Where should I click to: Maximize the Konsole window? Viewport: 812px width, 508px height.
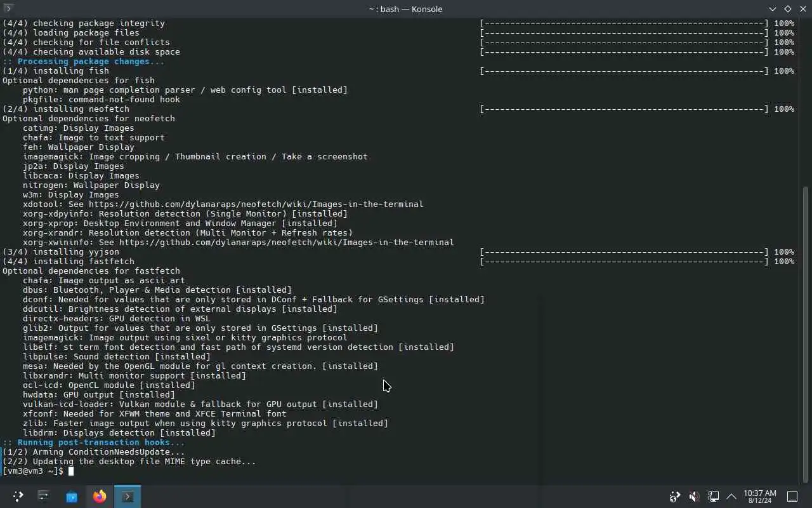(x=787, y=9)
